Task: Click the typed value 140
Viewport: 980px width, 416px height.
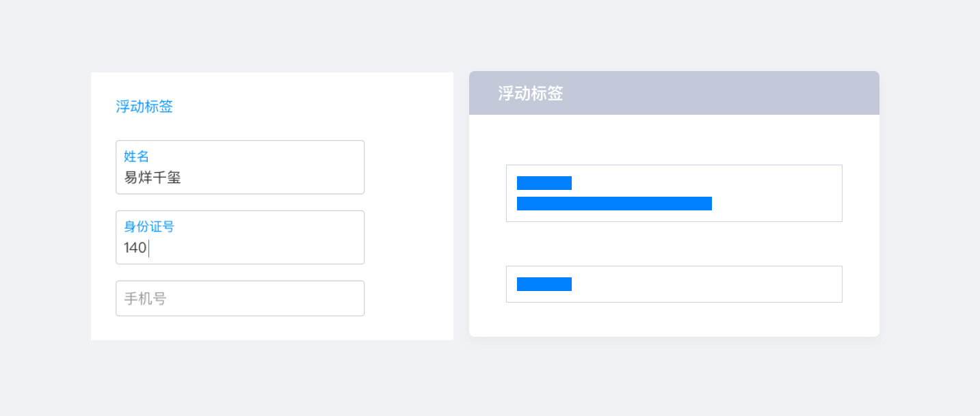Action: tap(135, 248)
